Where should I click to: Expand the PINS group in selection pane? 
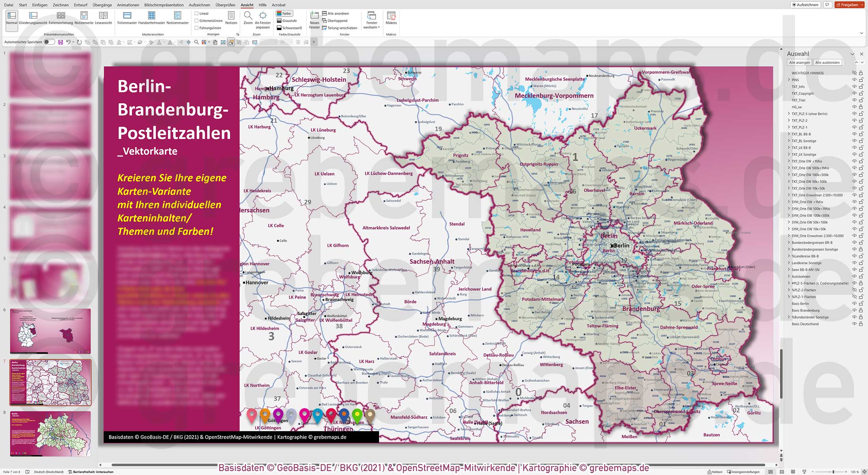(x=789, y=80)
